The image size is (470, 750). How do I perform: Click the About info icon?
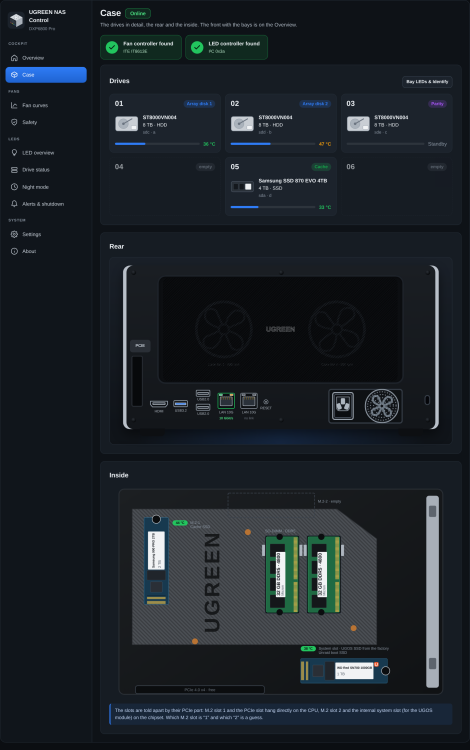click(x=14, y=251)
